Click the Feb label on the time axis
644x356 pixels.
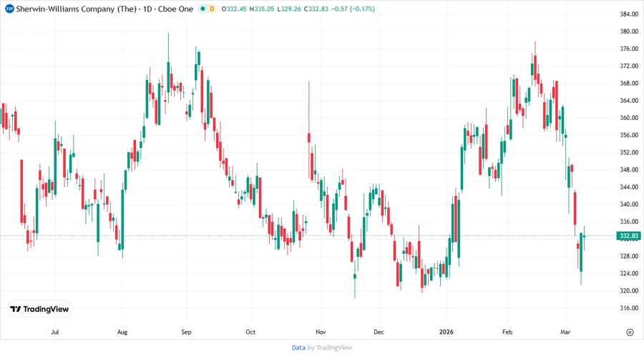tap(507, 332)
